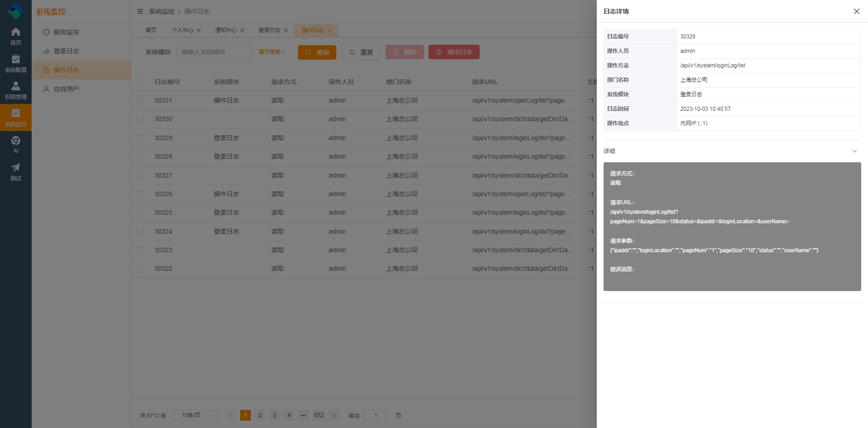Open 权限管理 in the left sidebar
The height and width of the screenshot is (428, 868).
(x=16, y=90)
